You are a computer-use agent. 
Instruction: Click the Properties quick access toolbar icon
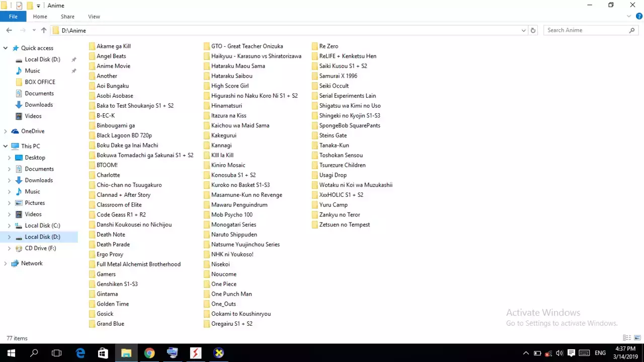(19, 6)
